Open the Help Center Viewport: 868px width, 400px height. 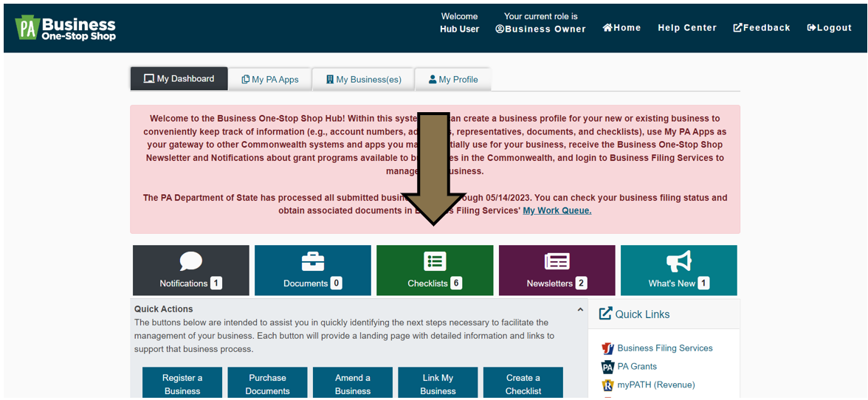(687, 27)
